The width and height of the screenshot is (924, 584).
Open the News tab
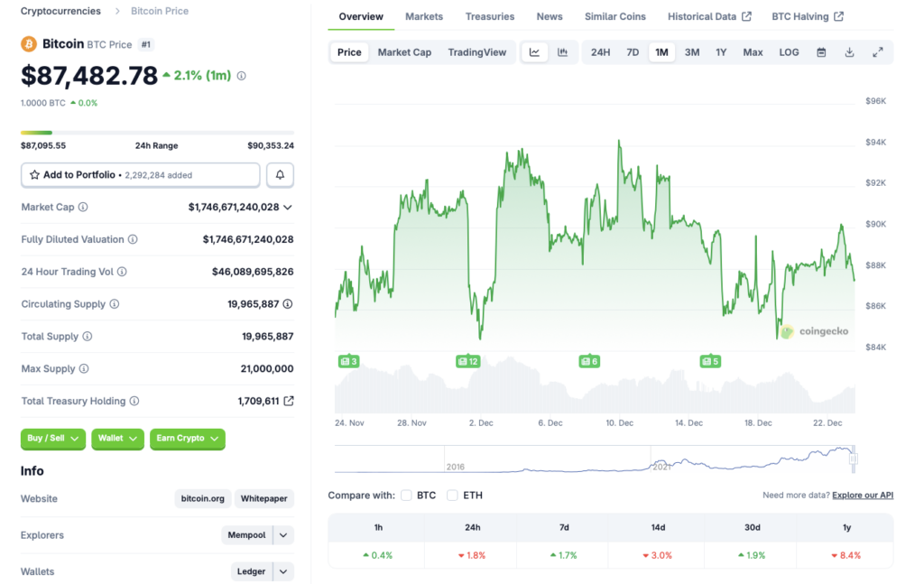pyautogui.click(x=550, y=16)
